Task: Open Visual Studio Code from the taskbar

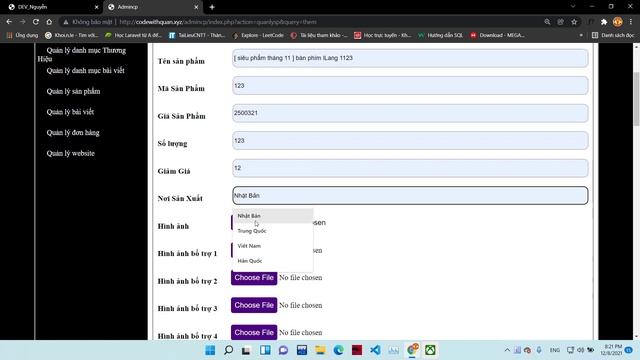Action: point(375,350)
